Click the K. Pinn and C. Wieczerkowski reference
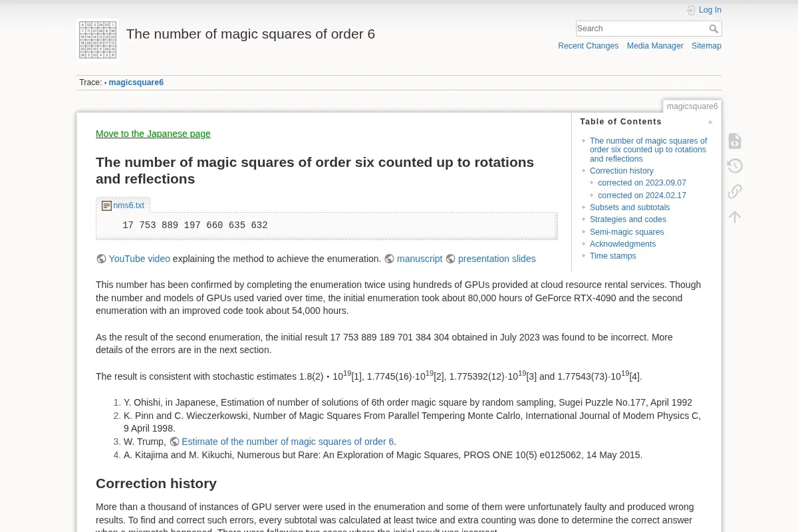Viewport: 798px width, 532px height. tap(412, 422)
